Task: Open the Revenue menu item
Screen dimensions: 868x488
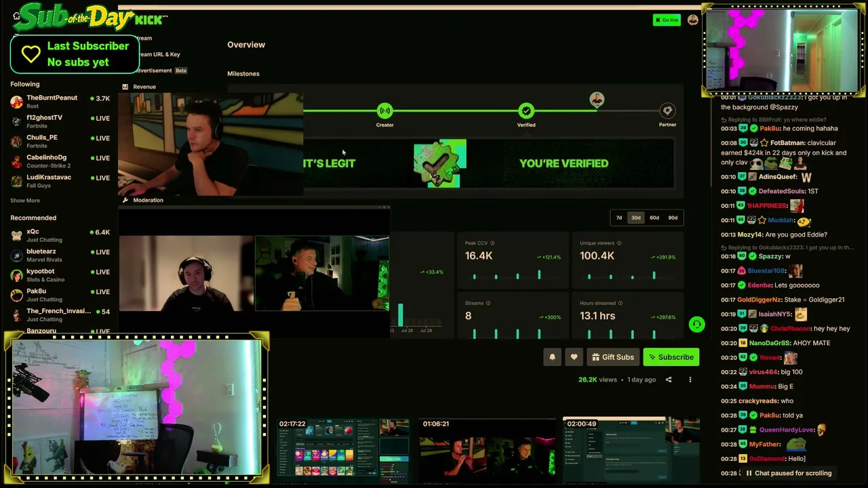Action: [x=144, y=87]
